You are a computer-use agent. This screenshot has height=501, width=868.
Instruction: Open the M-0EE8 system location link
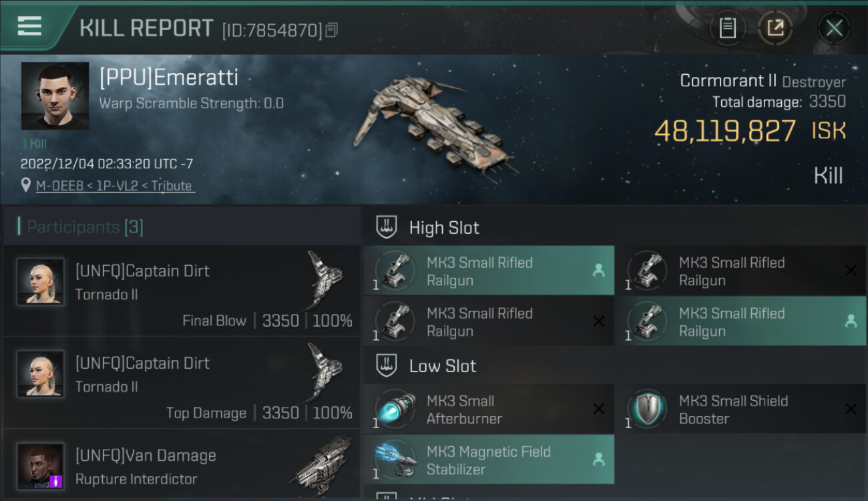(115, 186)
